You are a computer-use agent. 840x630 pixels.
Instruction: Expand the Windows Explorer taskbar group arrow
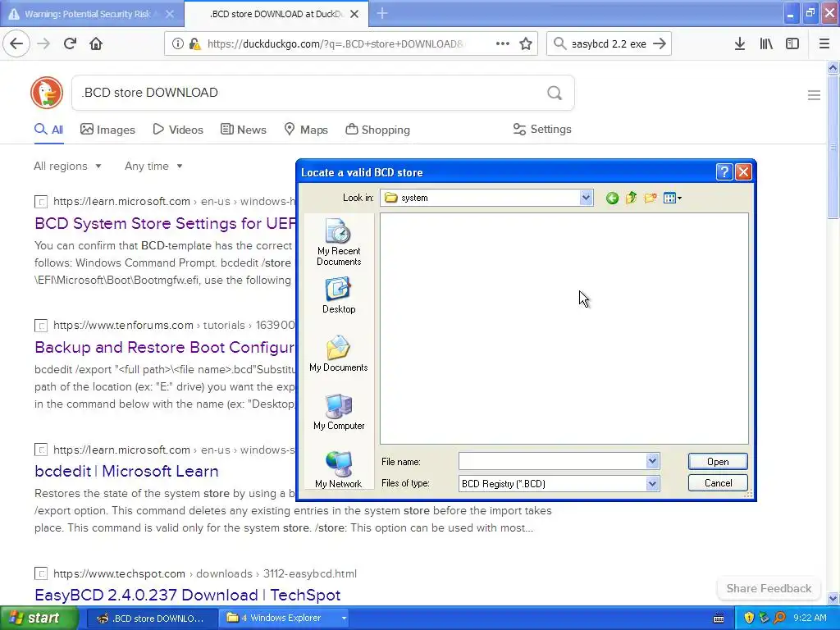coord(344,619)
